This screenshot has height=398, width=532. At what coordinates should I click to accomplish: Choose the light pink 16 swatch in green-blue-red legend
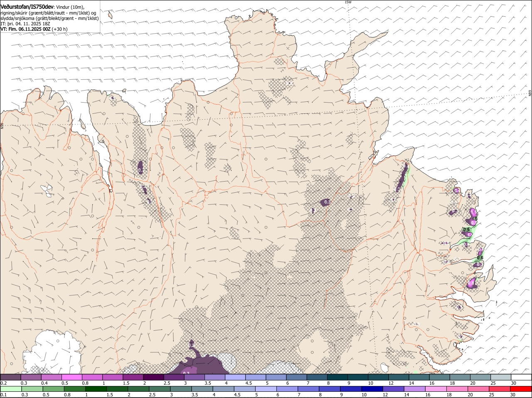(x=436, y=389)
